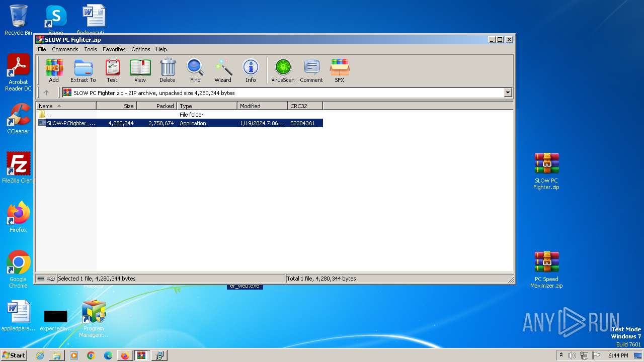Select the '..' parent folder row
644x362 pixels.
(x=180, y=115)
